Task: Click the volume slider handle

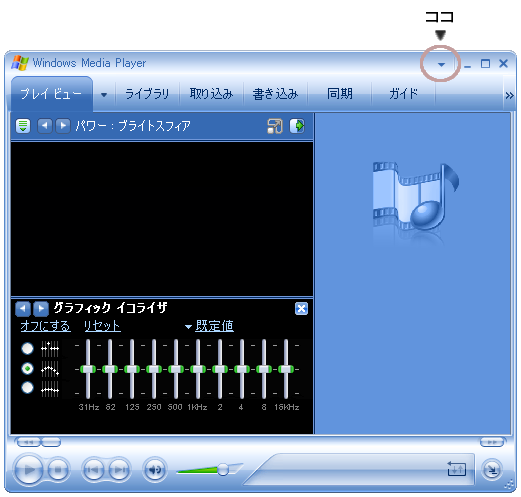Action: [x=223, y=469]
